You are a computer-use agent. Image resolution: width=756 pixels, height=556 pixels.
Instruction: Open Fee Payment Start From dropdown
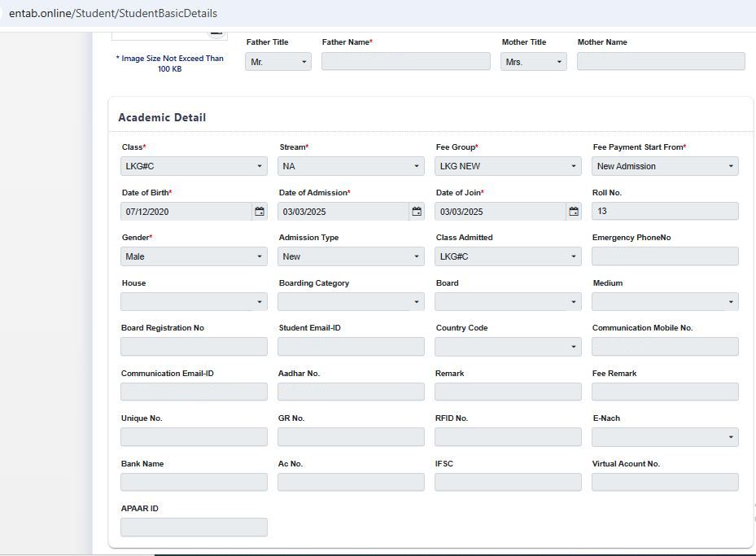(665, 166)
